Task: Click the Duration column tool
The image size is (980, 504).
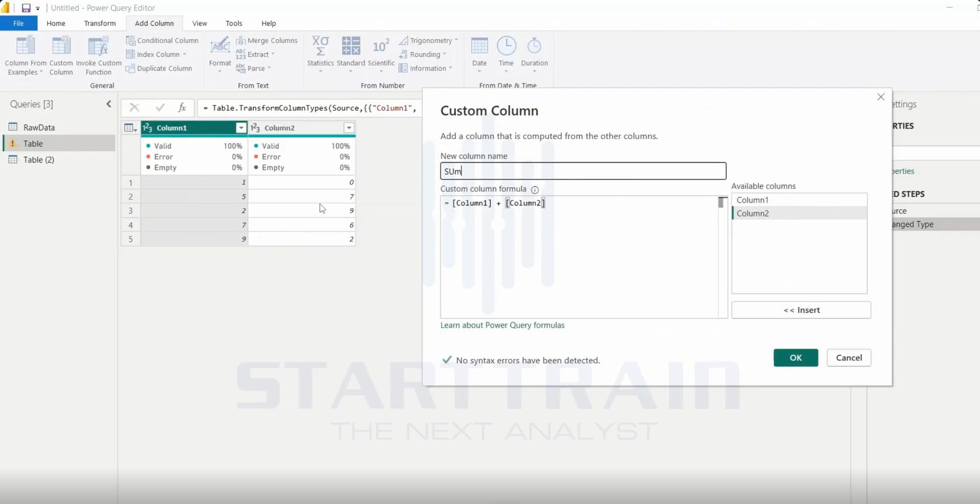Action: point(534,54)
